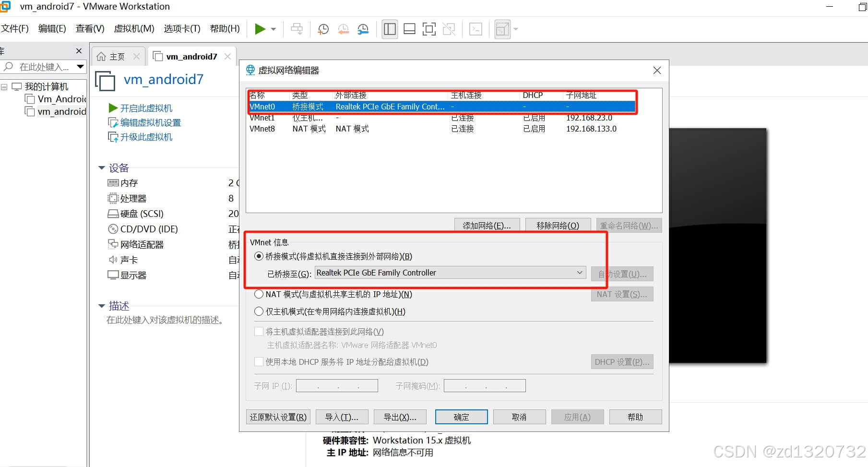Close the 虚拟网络编辑器 dialog
This screenshot has width=868, height=467.
coord(657,71)
